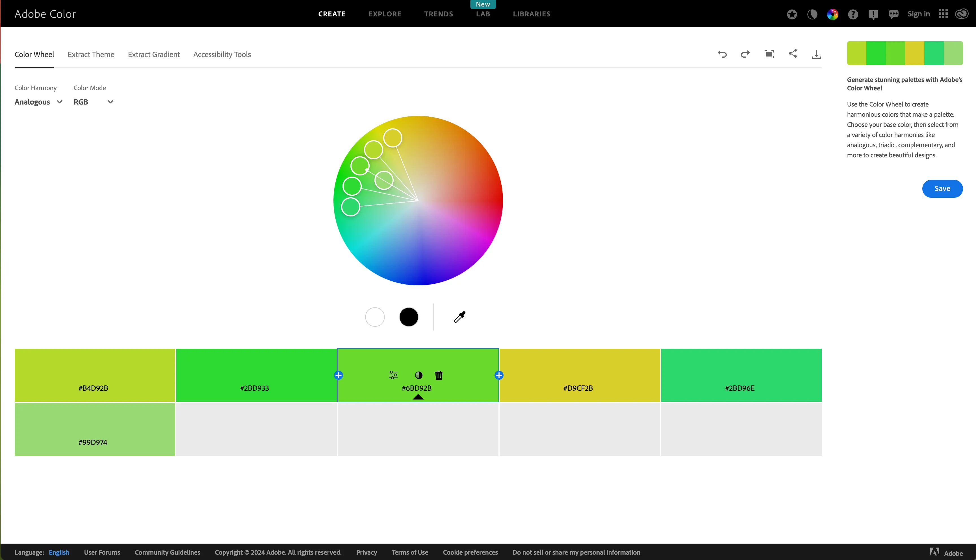
Task: Select the black background circle
Action: 409,317
